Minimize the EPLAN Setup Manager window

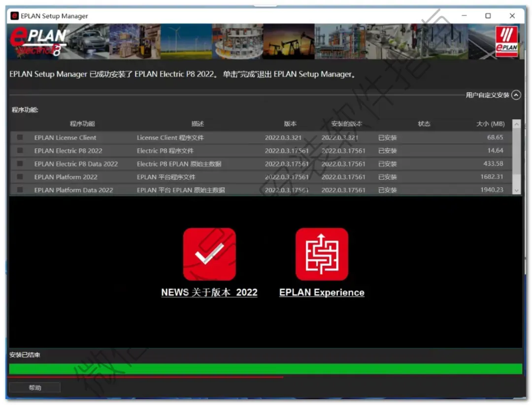click(464, 16)
